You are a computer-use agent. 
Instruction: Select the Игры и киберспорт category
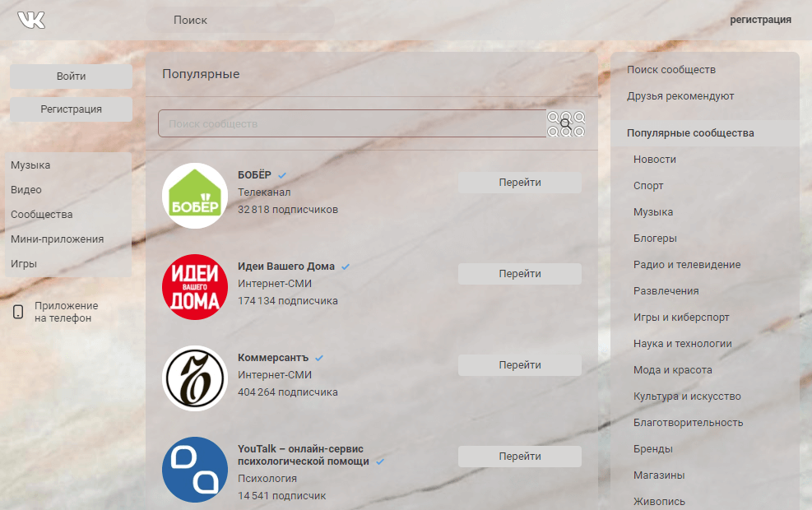click(x=681, y=318)
